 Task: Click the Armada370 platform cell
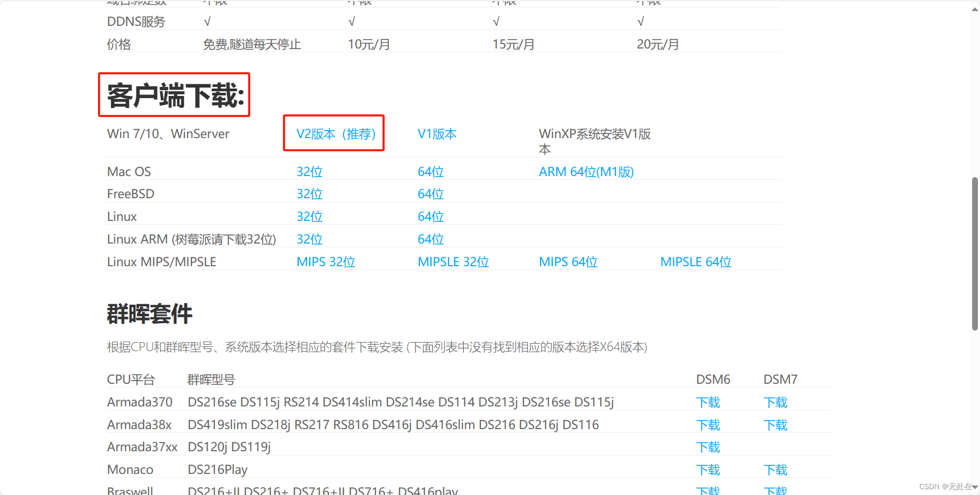(x=140, y=402)
